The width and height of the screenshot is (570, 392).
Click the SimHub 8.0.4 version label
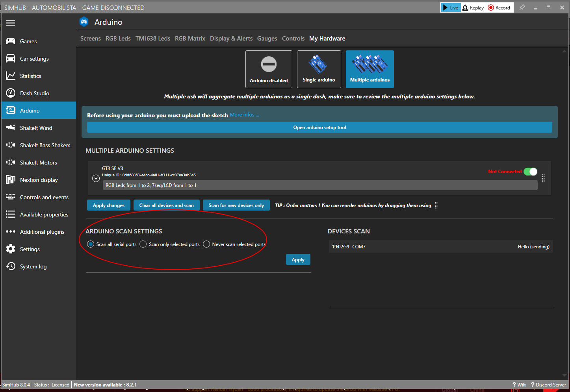[16, 385]
